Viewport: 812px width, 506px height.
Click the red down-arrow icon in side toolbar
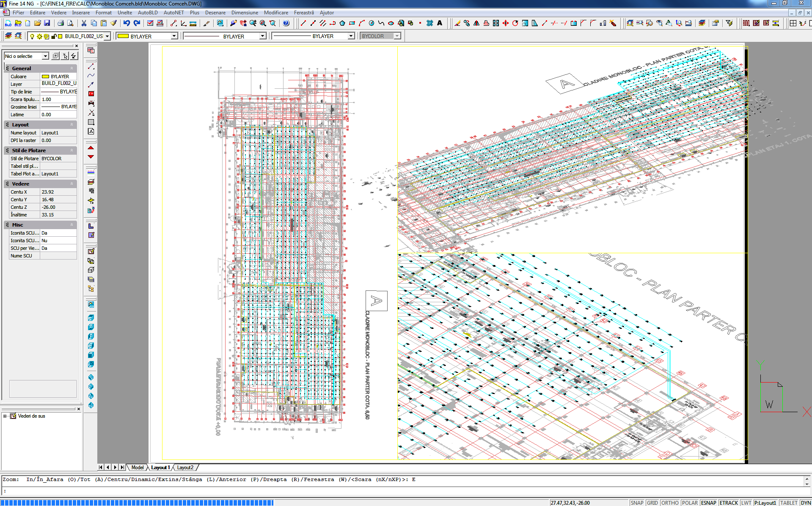pyautogui.click(x=91, y=157)
